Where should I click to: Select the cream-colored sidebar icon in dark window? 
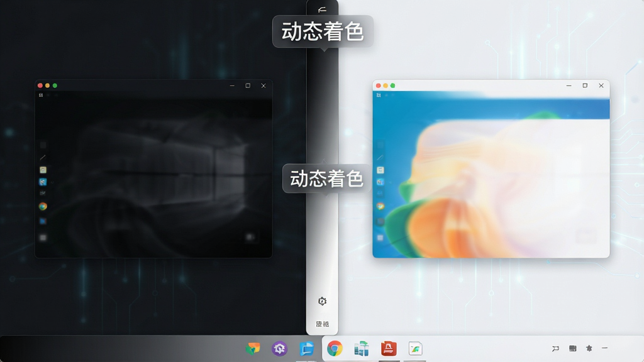(x=43, y=170)
